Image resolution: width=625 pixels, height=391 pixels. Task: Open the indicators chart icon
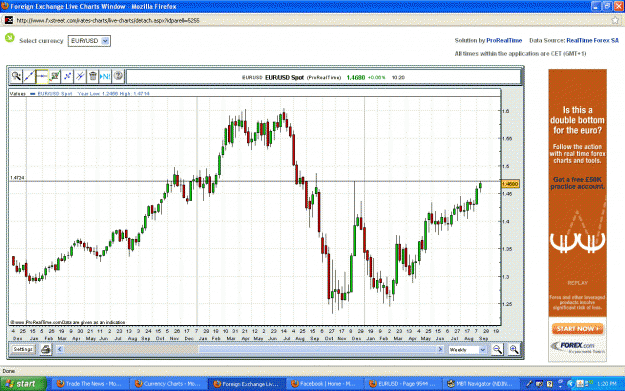point(55,76)
